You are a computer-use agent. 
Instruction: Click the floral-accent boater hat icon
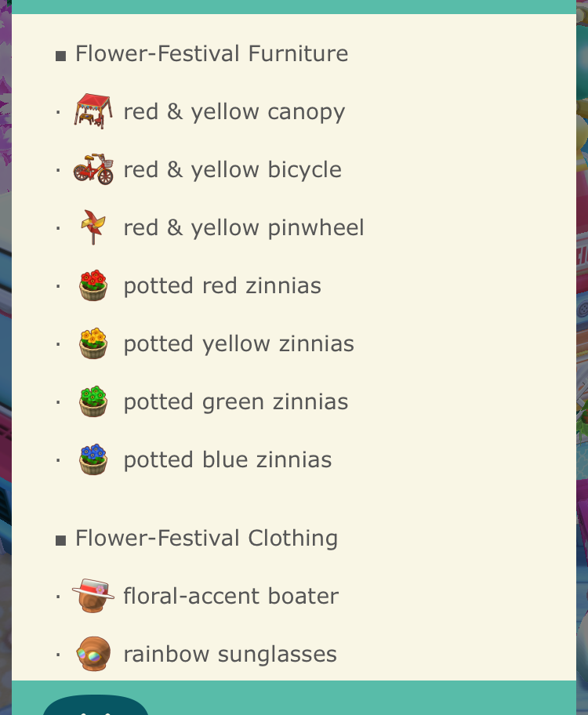[93, 596]
